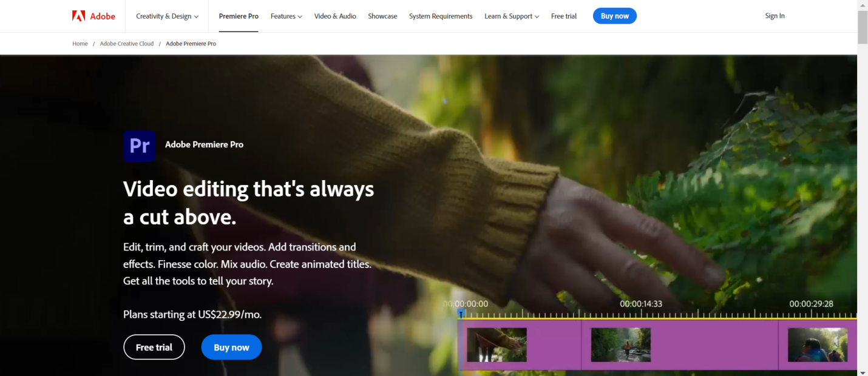The width and height of the screenshot is (868, 376).
Task: Open Adobe Creative Cloud breadcrumb link
Action: tap(127, 44)
